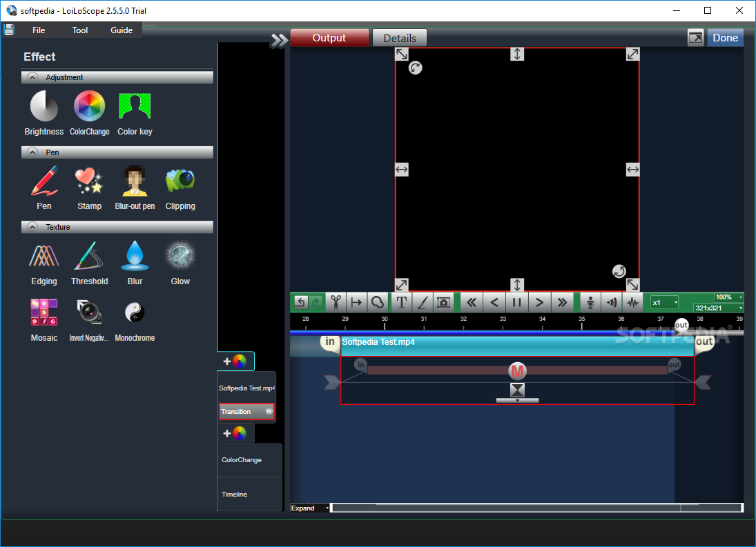Add effect with lower plus color button
The image size is (756, 547).
[x=235, y=433]
